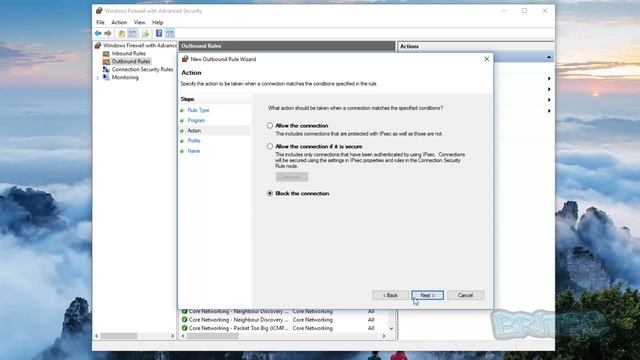Click the Outbound Rules pane header
The height and width of the screenshot is (360, 640).
pyautogui.click(x=287, y=46)
